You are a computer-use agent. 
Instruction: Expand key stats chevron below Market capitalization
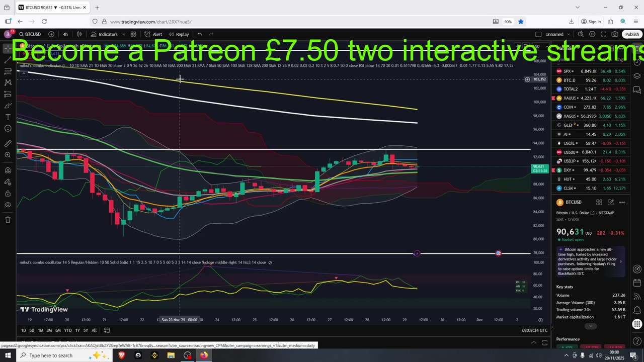pyautogui.click(x=591, y=326)
